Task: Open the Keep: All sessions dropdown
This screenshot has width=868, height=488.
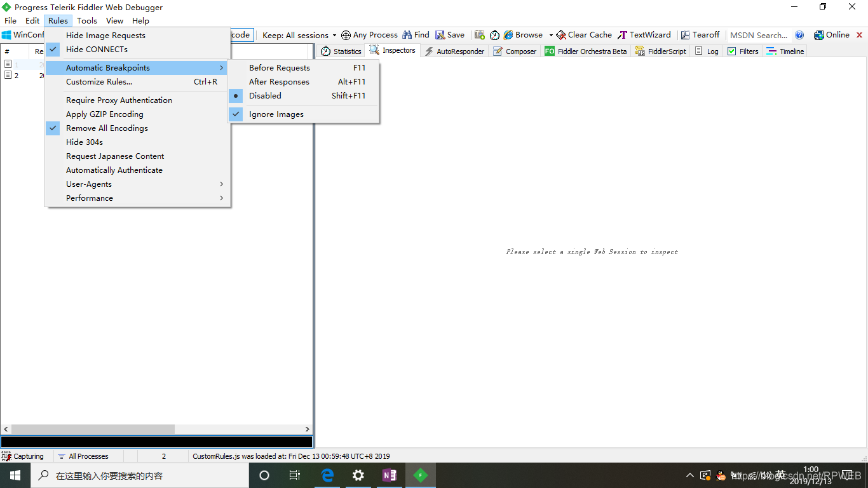Action: (x=299, y=36)
